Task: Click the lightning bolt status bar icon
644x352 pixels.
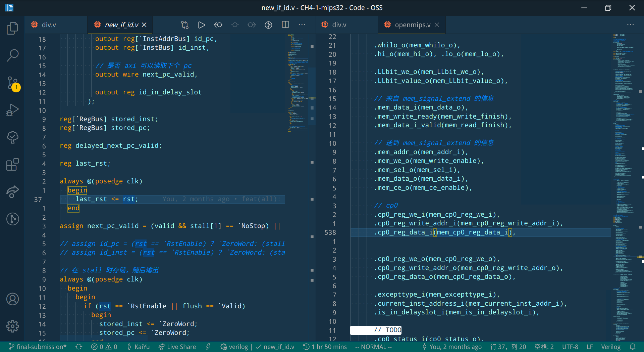Action: point(208,347)
